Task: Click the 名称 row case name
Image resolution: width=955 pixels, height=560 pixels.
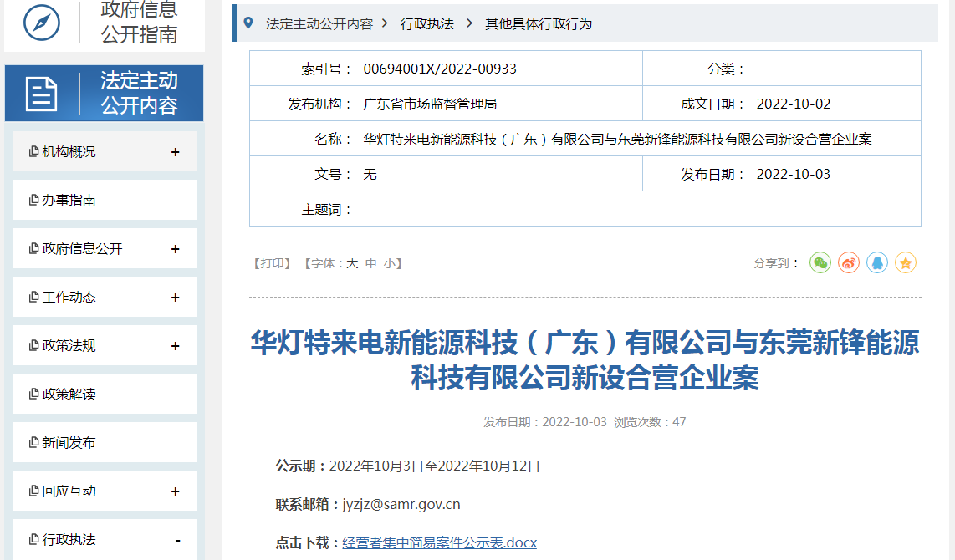Action: coord(618,140)
